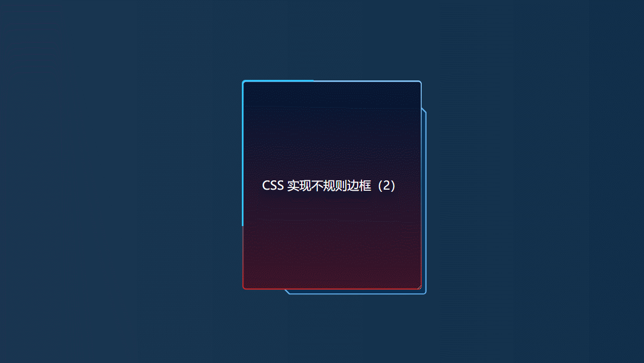Click the chamfered lower corner of offset frame
The height and width of the screenshot is (363, 644).
287,292
